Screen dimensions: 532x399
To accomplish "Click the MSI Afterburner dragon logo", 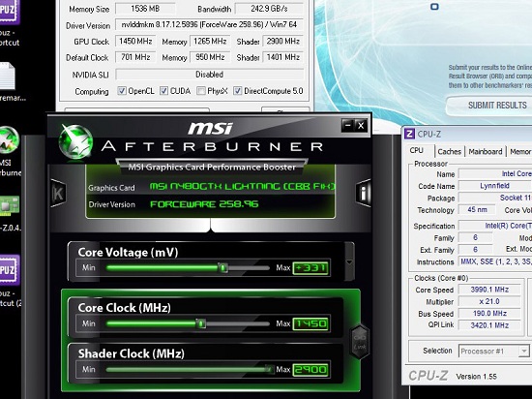I will point(75,141).
